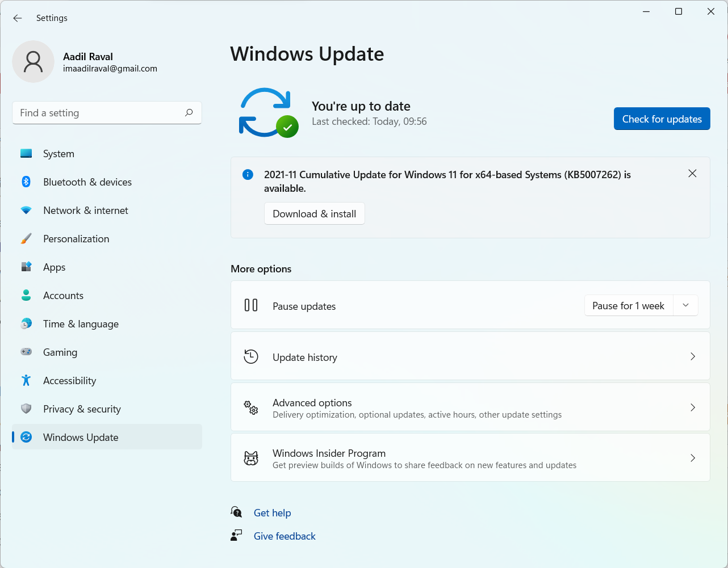Open Advanced options chevron arrow

pos(692,407)
